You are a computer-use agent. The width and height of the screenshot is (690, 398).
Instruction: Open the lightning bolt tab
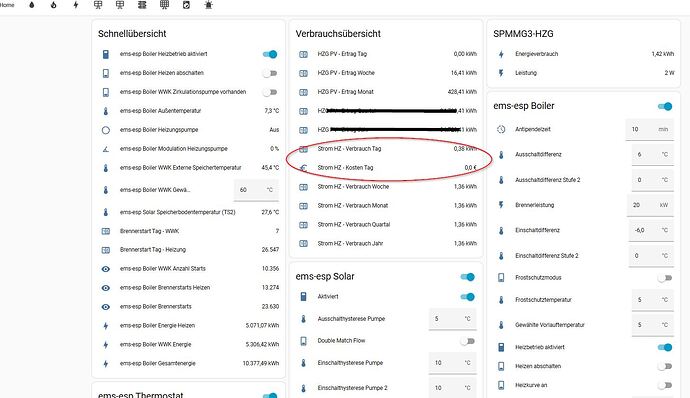[x=76, y=5]
